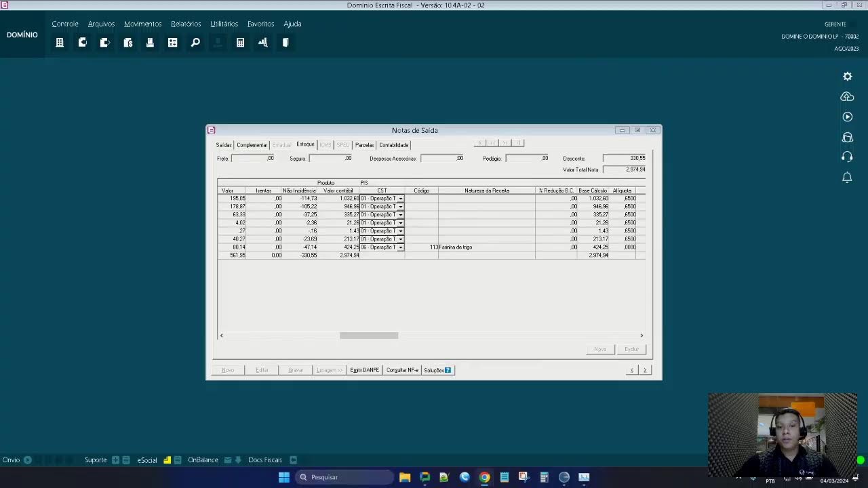
Task: Click the next record arrow button
Action: pyautogui.click(x=645, y=370)
